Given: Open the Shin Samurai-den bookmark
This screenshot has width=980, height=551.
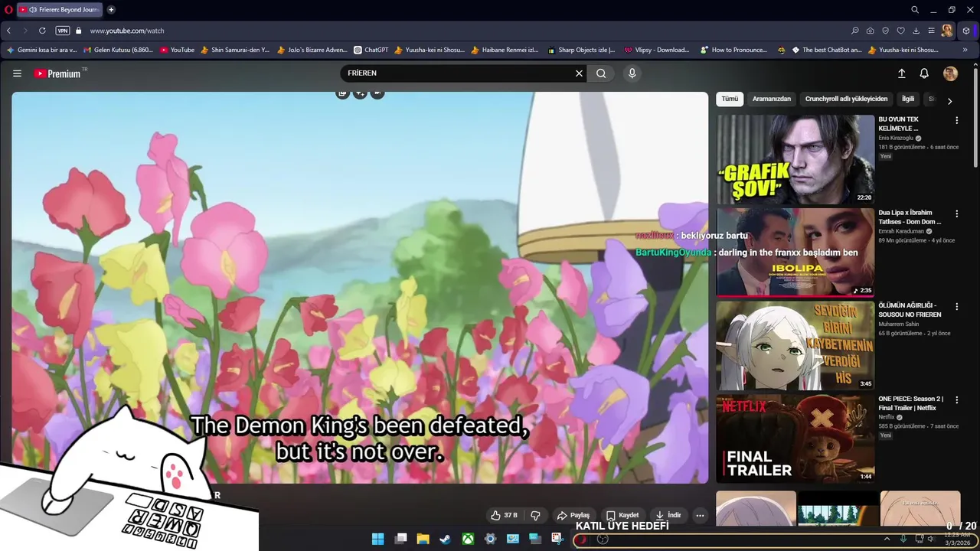Looking at the screenshot, I should point(235,50).
